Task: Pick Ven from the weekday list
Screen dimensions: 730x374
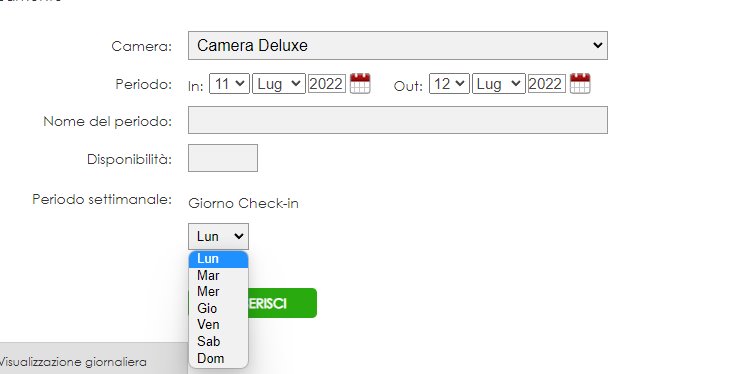Action: click(218, 325)
